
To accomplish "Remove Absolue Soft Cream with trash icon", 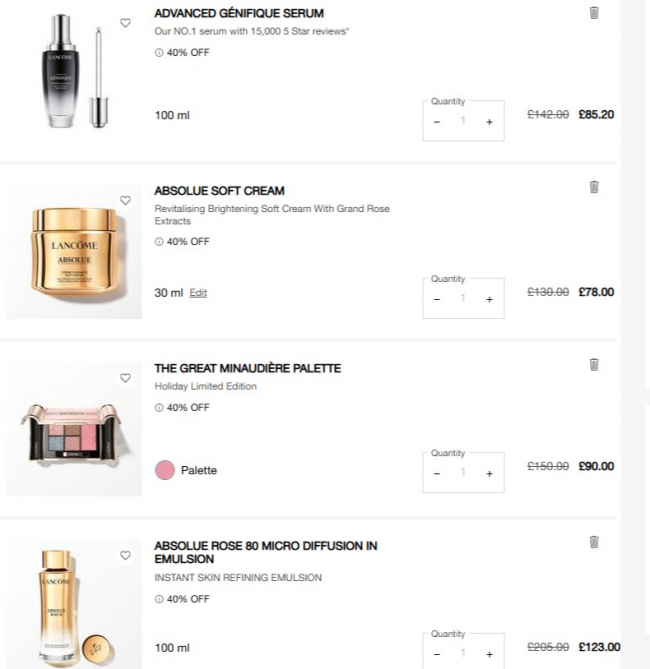I will 594,187.
